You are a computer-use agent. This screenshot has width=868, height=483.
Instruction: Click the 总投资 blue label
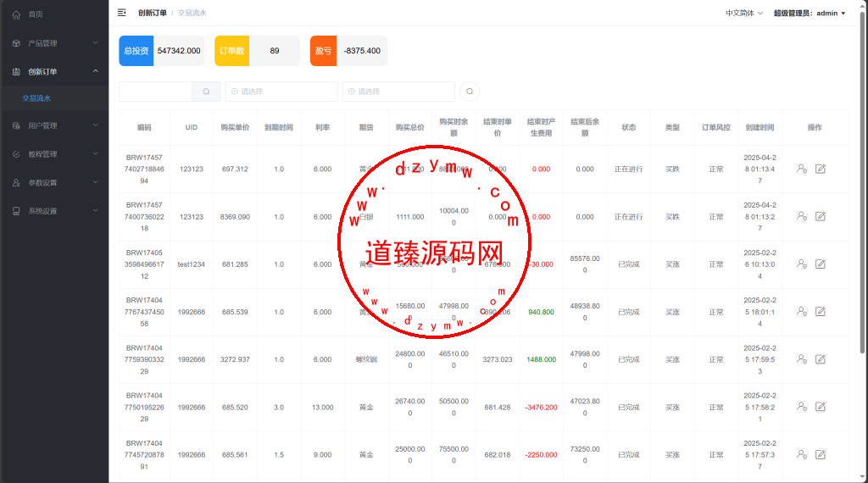click(x=136, y=51)
